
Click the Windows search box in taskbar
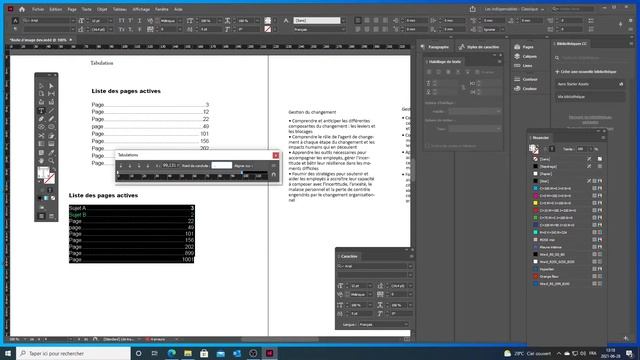73,353
